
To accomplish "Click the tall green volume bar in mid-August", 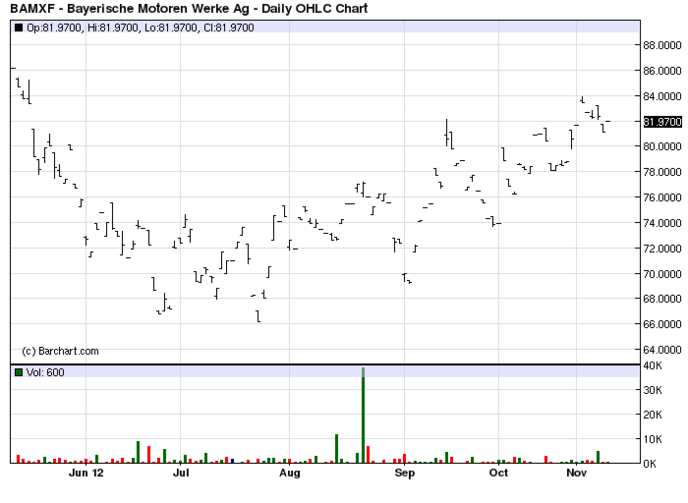I will [x=337, y=449].
